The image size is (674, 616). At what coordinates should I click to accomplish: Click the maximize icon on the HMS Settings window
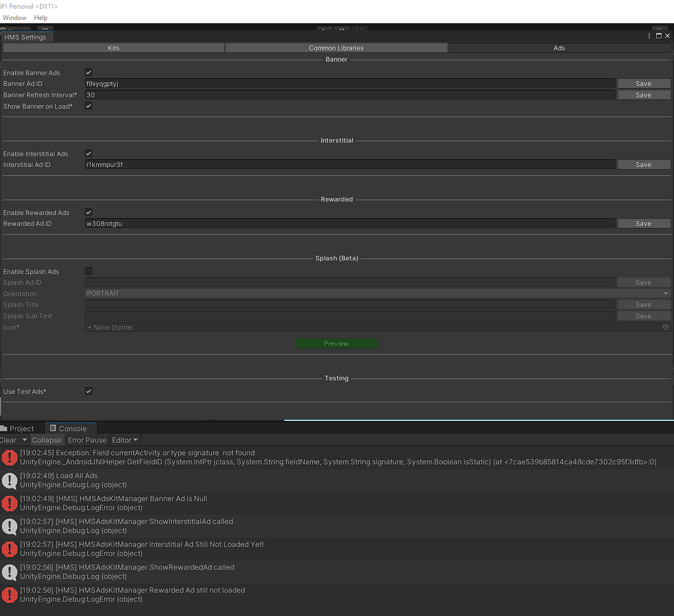click(x=658, y=35)
